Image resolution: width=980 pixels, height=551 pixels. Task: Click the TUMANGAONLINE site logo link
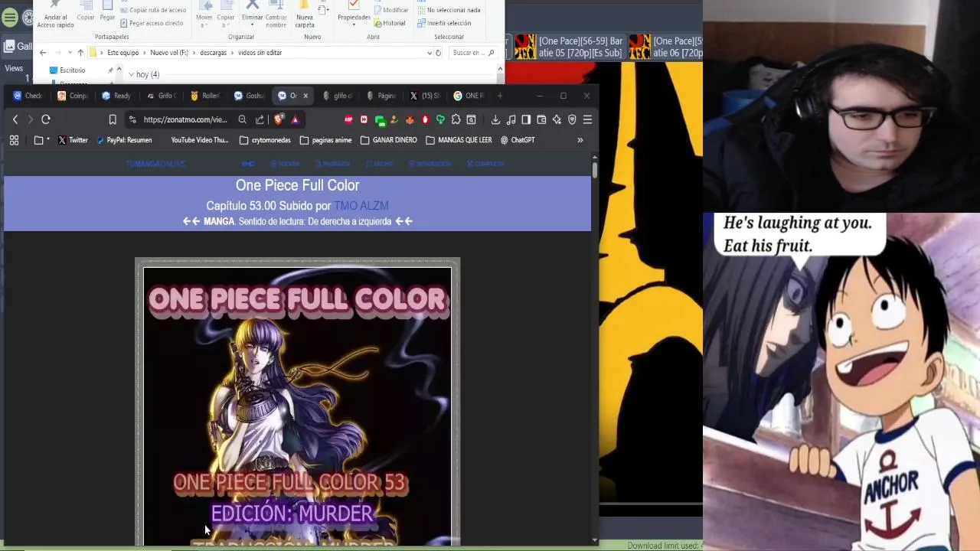coord(155,164)
